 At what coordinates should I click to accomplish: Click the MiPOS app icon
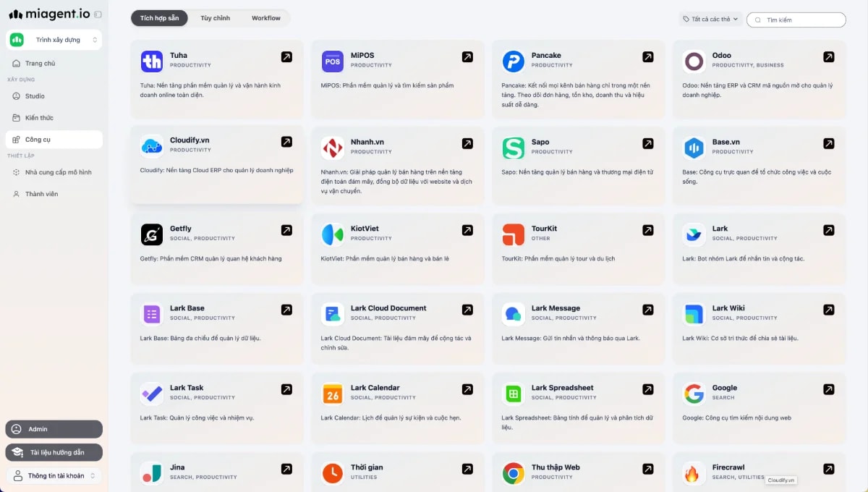(332, 61)
